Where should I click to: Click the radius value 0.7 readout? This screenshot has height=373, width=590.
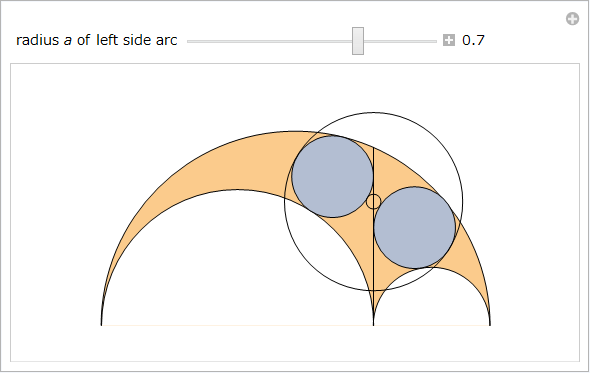click(473, 40)
